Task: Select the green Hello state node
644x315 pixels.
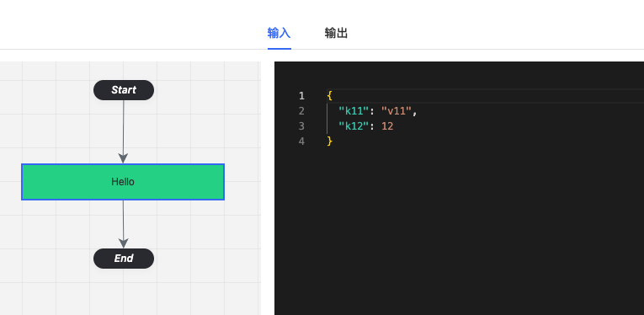Action: click(x=123, y=182)
